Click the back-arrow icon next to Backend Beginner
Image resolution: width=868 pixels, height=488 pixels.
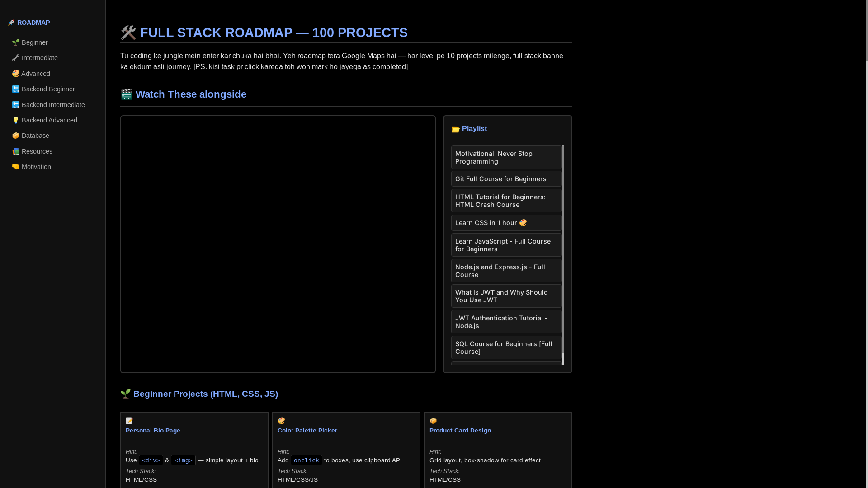click(16, 89)
